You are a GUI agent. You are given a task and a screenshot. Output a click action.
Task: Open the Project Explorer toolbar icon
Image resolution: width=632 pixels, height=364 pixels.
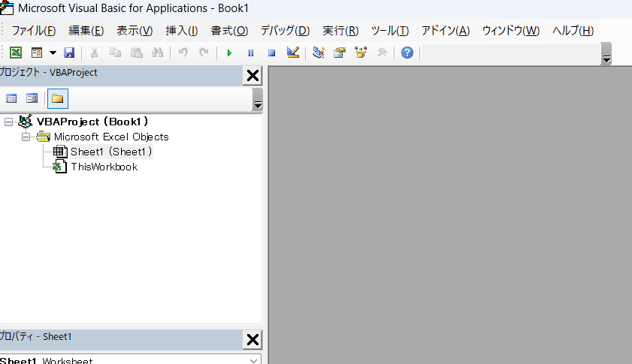point(319,53)
